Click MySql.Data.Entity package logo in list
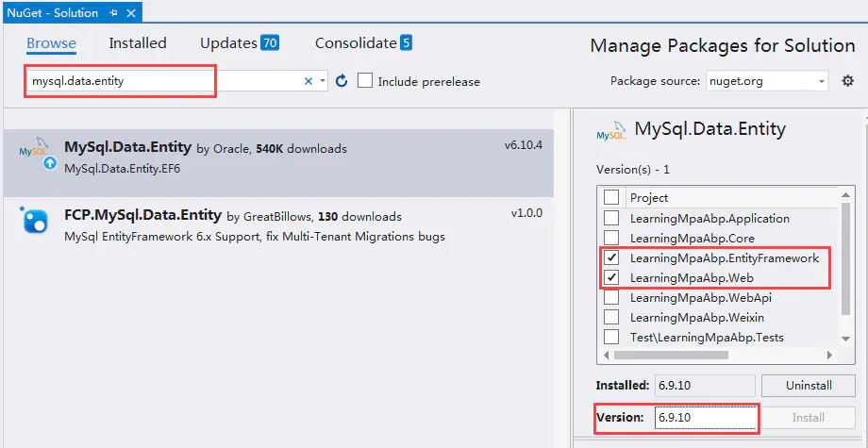Screen dimensions: 868x448 tap(36, 155)
